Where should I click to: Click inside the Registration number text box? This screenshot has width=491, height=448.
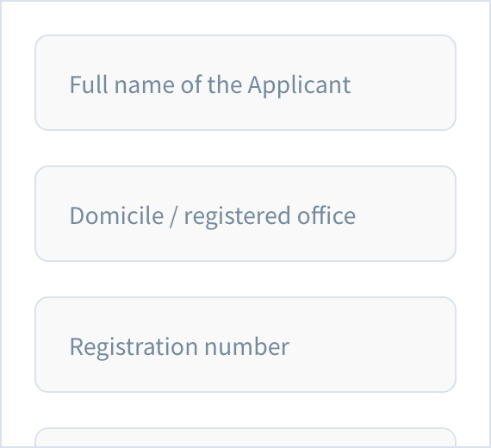tap(245, 345)
